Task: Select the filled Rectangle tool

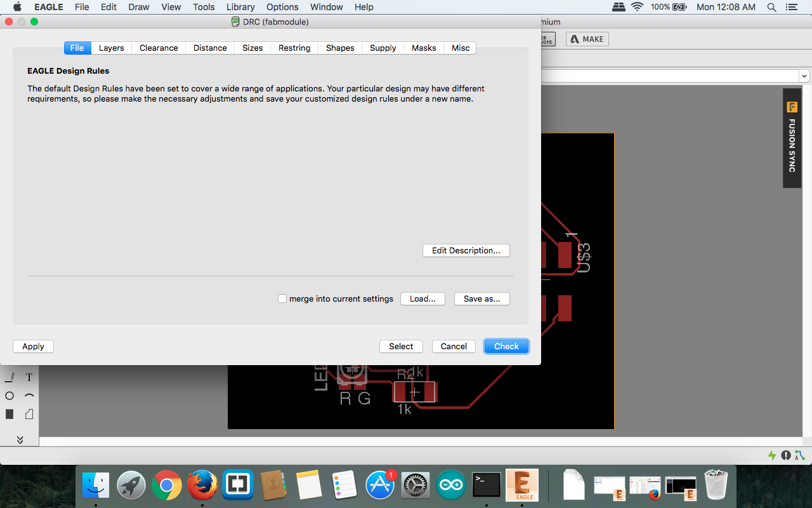Action: pos(10,414)
